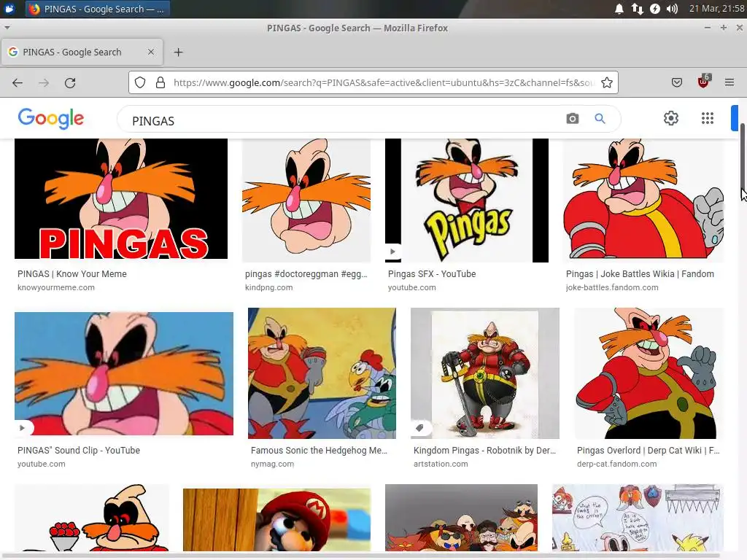The height and width of the screenshot is (560, 747).
Task: Reload the current page
Action: pos(70,83)
